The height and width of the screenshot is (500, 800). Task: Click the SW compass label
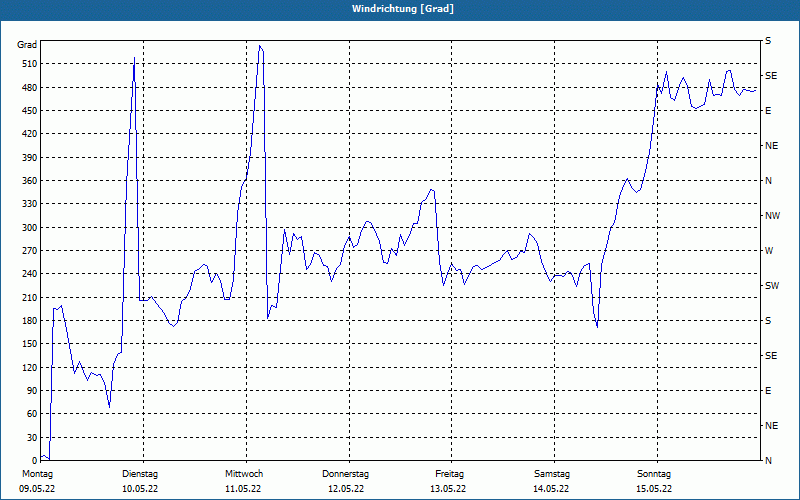pyautogui.click(x=772, y=286)
